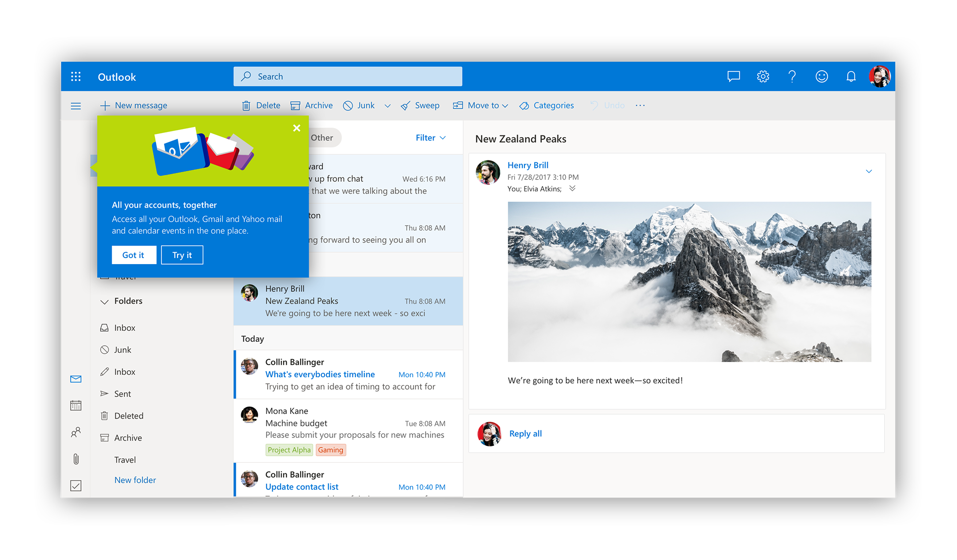957x560 pixels.
Task: Click Henry Brill's avatar in reading pane
Action: point(488,172)
